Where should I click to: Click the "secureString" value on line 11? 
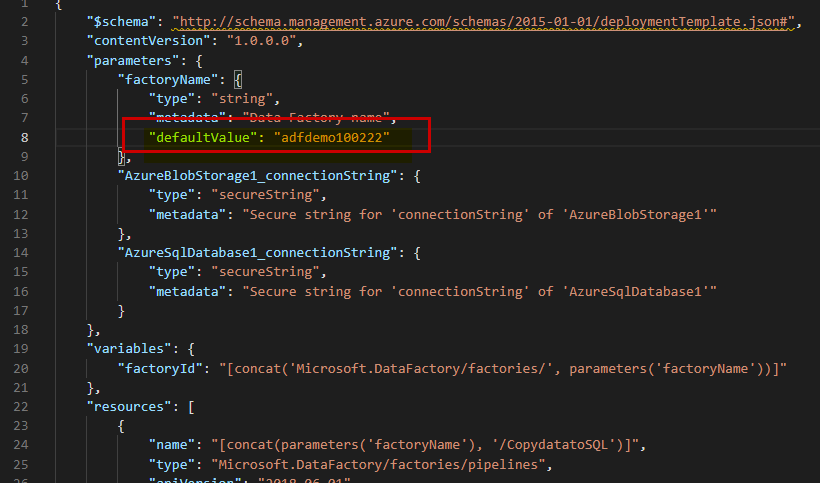pyautogui.click(x=266, y=195)
